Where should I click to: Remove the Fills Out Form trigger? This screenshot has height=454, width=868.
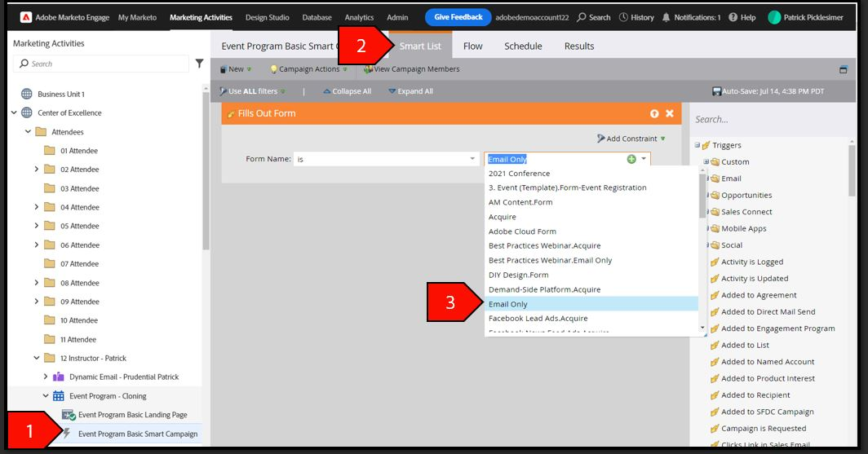tap(669, 113)
